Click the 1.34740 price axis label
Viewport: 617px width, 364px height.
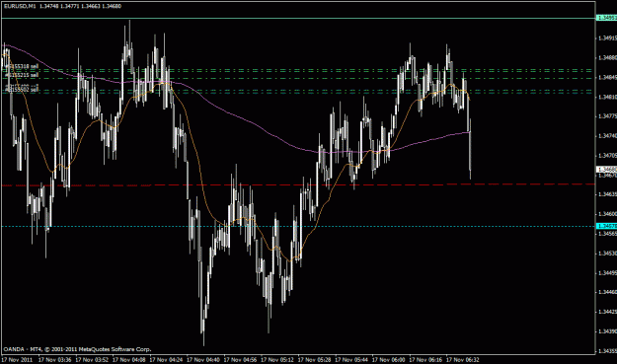[607, 135]
